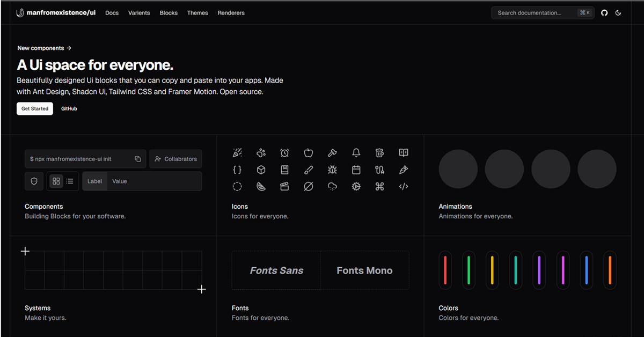This screenshot has height=337, width=644.
Task: Click the bookmarked book icon
Action: point(284,170)
